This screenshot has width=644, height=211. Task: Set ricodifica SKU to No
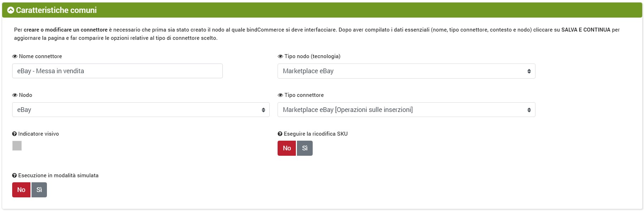click(287, 148)
